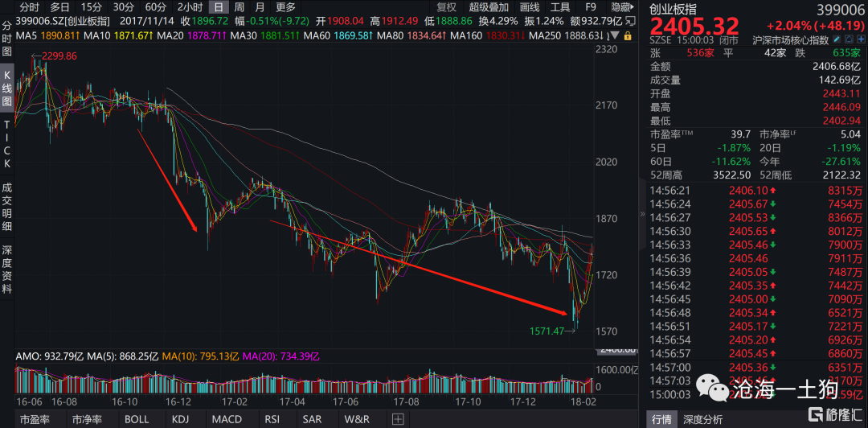
Task: Open the 画线 drawing tools
Action: (530, 6)
